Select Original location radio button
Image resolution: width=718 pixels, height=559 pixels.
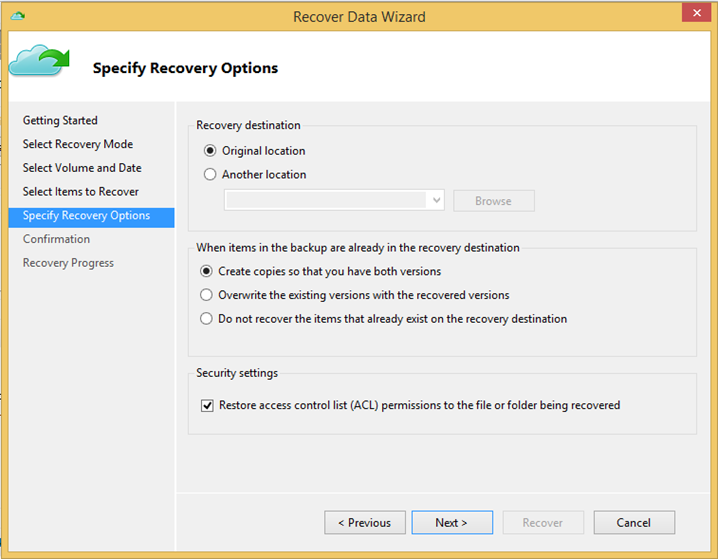tap(210, 151)
